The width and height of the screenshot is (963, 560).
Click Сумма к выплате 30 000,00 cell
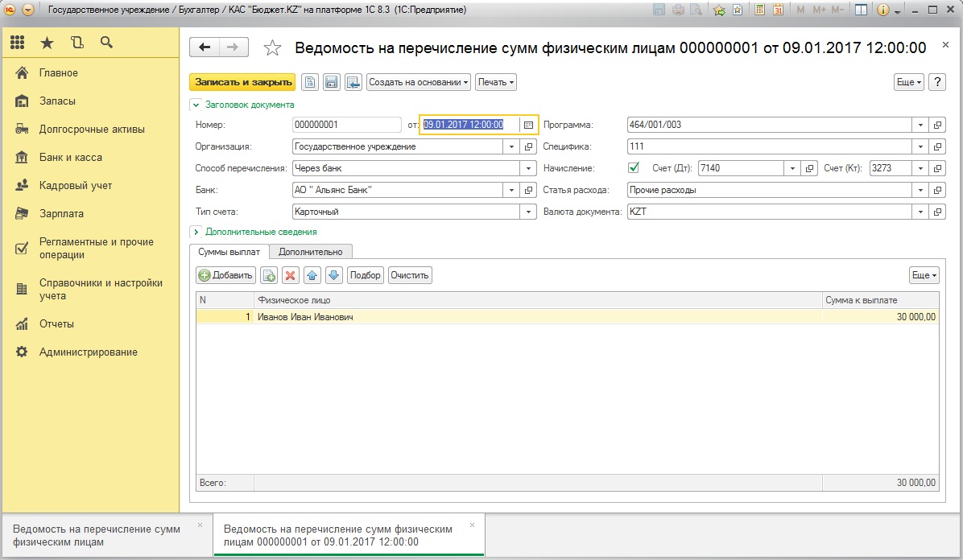[x=880, y=318]
